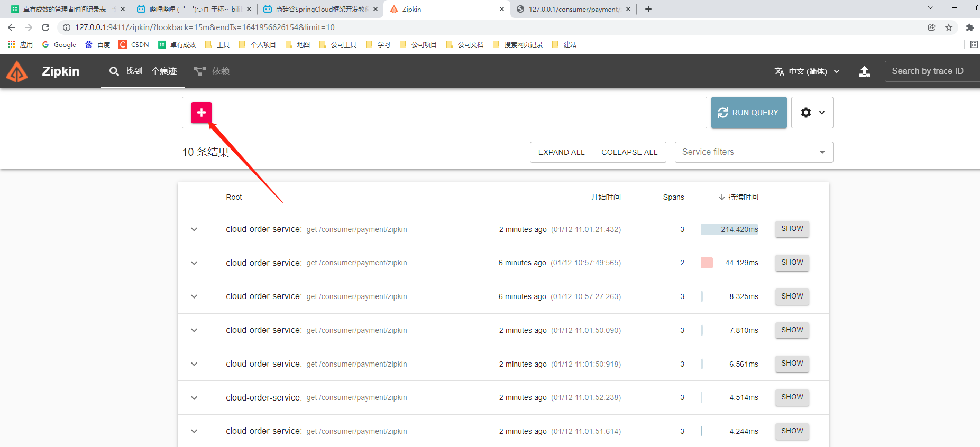This screenshot has height=447, width=980.
Task: Show the 8.325ms trace
Action: (792, 296)
